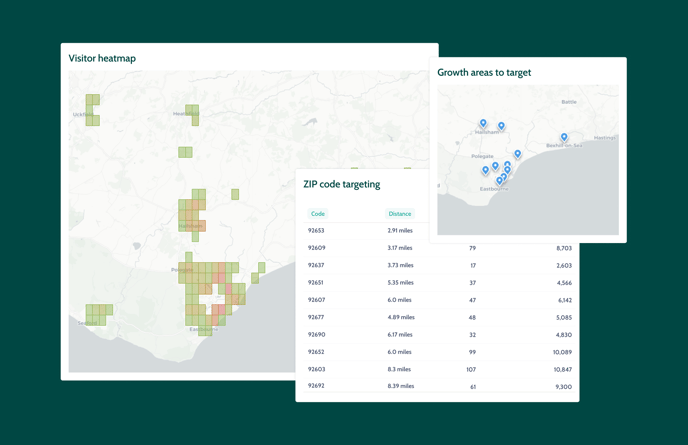Click the 3.73 miles distance cell
Viewport: 688px width, 445px height.
(x=401, y=265)
